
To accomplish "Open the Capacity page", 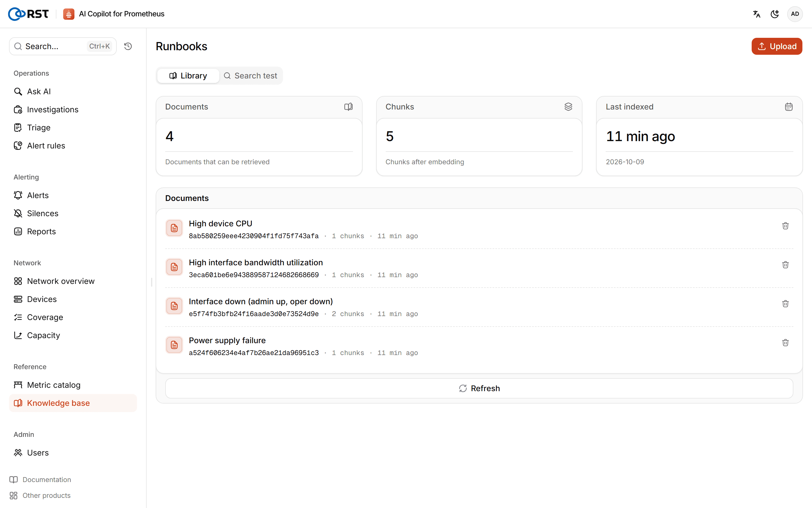I will click(73, 335).
